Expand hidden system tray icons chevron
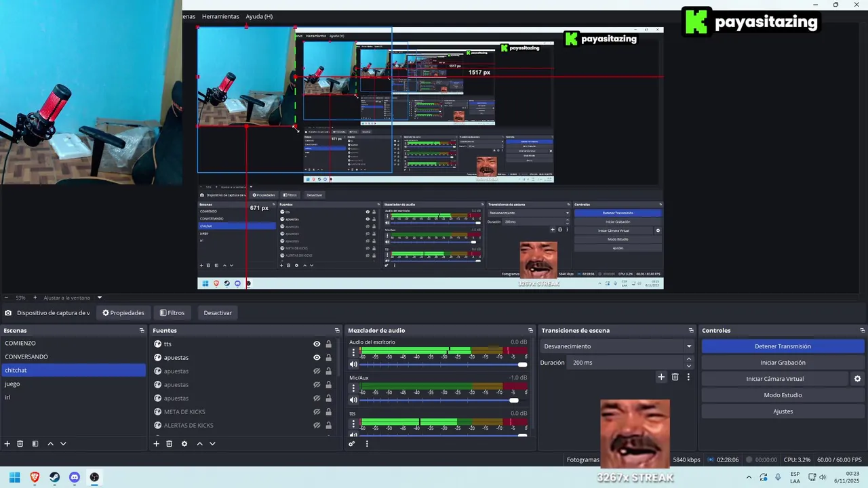This screenshot has height=488, width=868. (749, 477)
